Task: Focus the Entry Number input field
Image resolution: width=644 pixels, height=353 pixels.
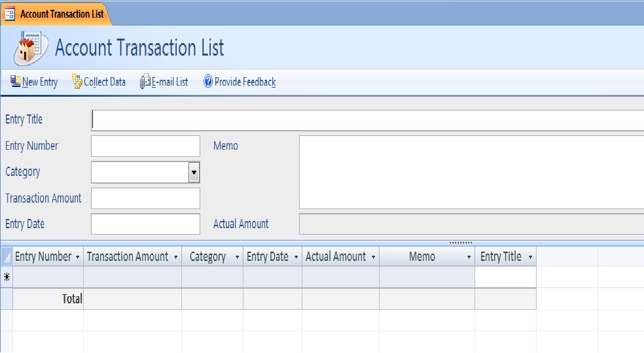Action: point(145,146)
